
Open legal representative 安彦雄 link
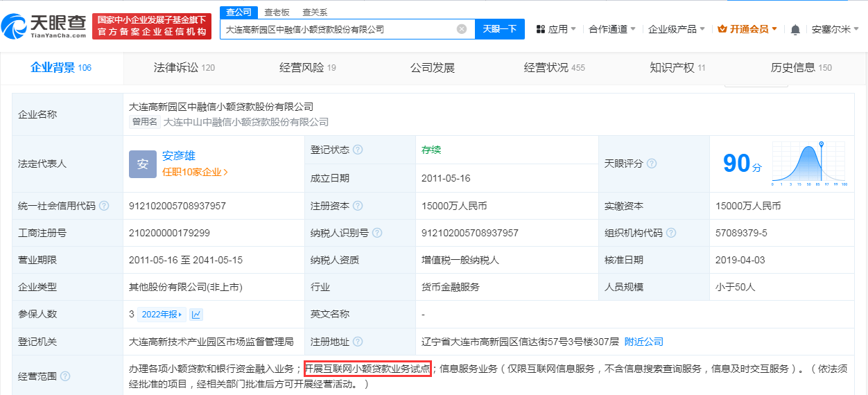point(179,156)
